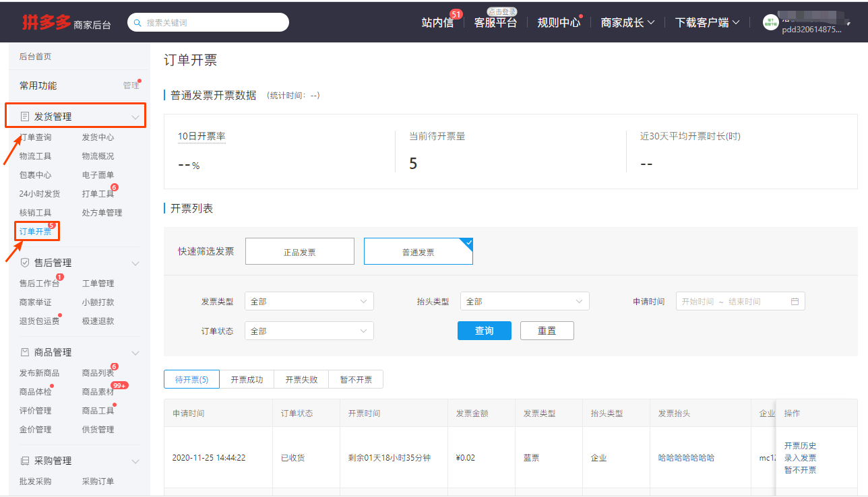Click the 站内信 unread badge 51
868x497 pixels.
456,14
